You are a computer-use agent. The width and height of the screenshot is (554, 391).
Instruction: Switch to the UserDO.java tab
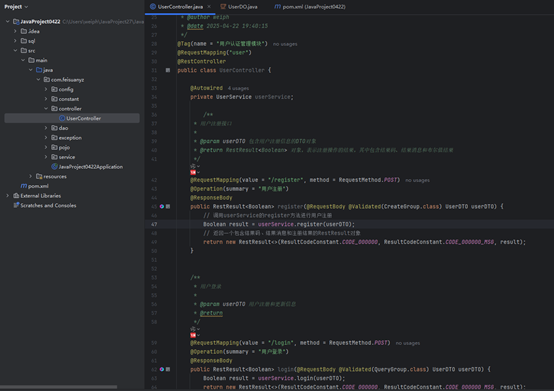coord(239,7)
